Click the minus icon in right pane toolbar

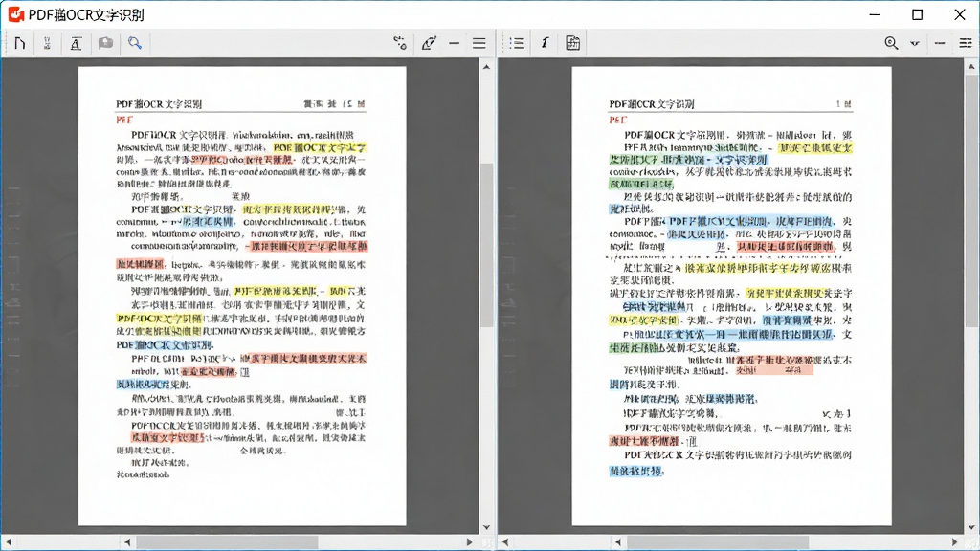[940, 43]
